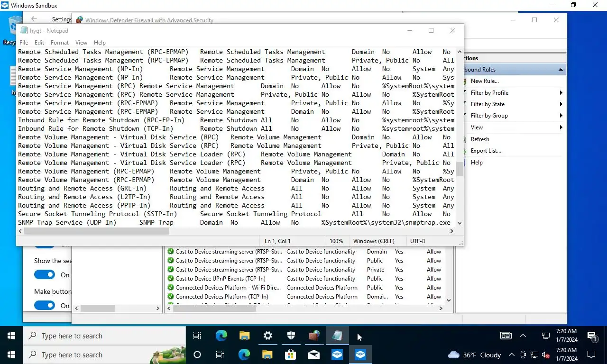Click Help in the firewall Actions pane
The height and width of the screenshot is (364, 607).
[477, 163]
